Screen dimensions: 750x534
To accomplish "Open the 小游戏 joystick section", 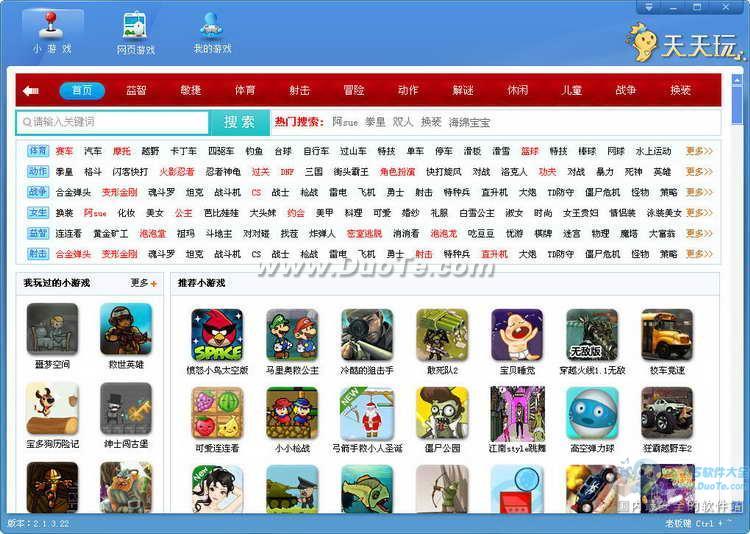I will [x=52, y=32].
